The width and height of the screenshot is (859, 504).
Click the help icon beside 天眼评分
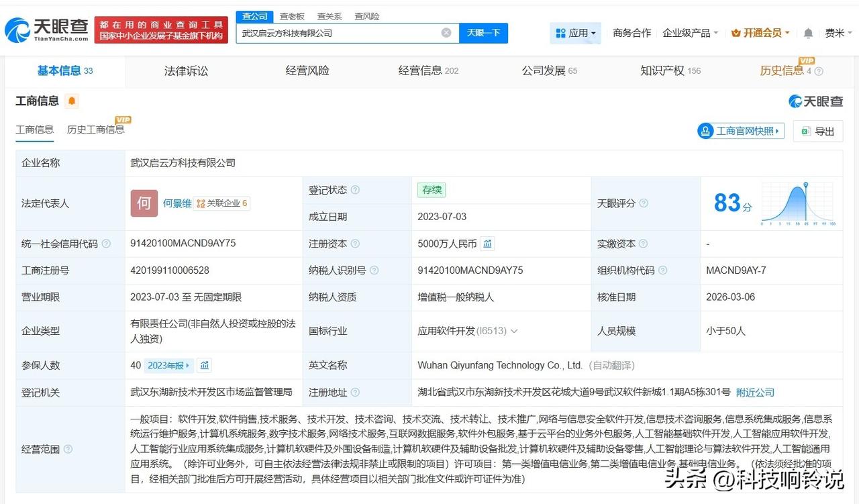pos(644,203)
